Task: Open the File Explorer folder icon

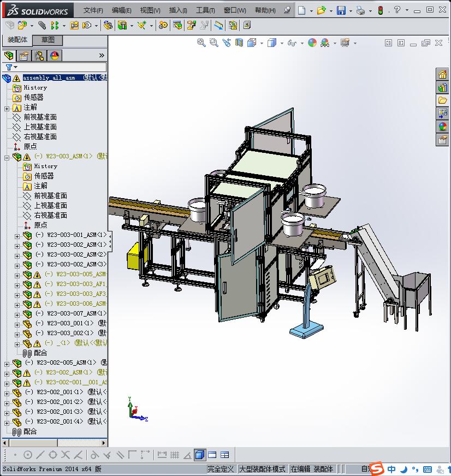Action: click(442, 100)
